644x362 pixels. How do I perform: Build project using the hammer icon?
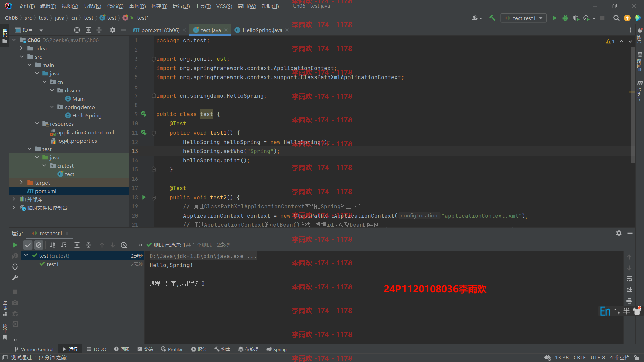click(x=492, y=18)
